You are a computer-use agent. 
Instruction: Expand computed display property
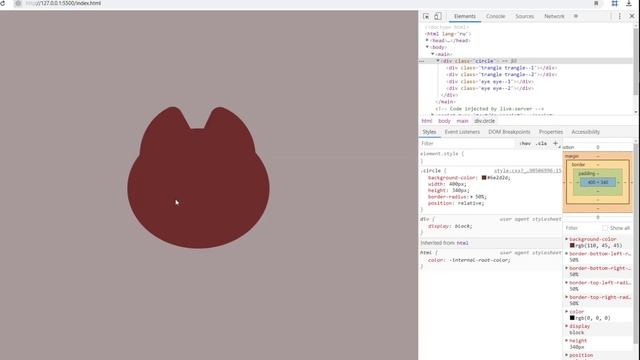(567, 326)
